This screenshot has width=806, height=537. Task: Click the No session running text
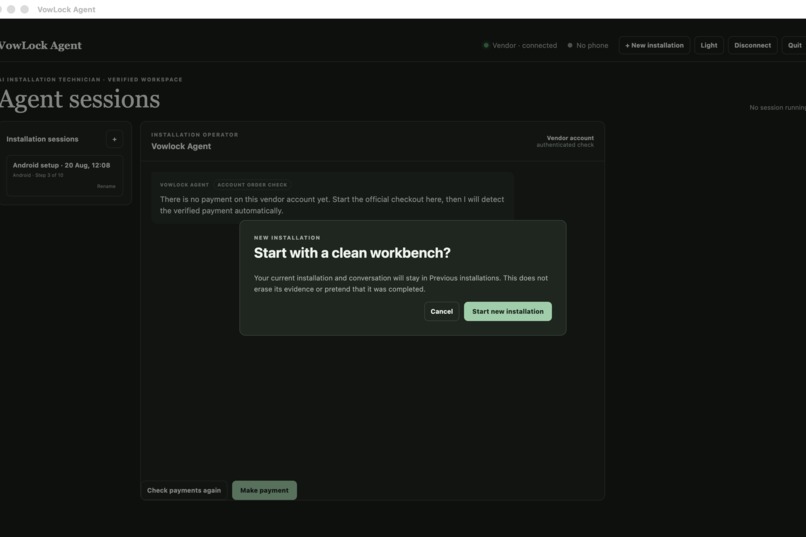tap(777, 107)
